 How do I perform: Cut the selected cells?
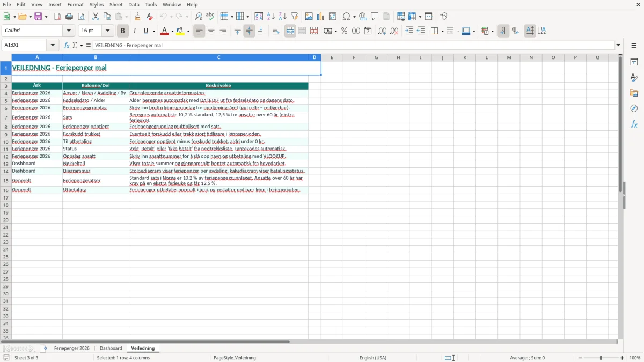coord(96,17)
